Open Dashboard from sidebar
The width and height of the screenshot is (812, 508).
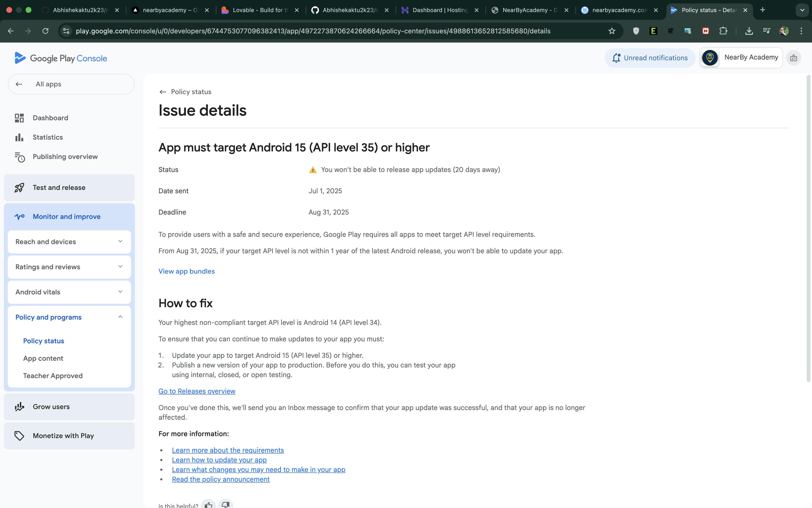pos(50,118)
